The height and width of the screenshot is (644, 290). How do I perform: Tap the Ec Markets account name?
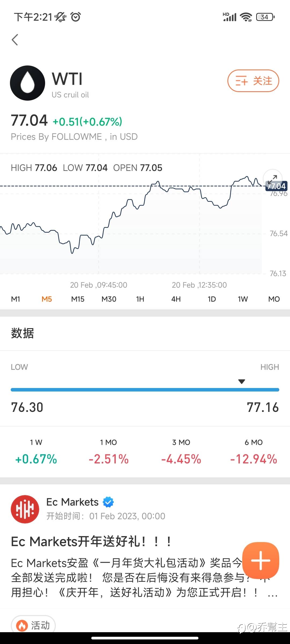pos(73,502)
